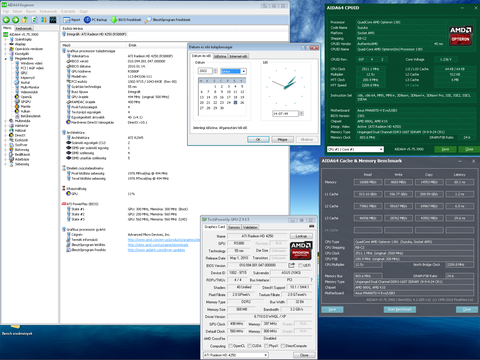Select the Windows videó tree item

[x=29, y=63]
